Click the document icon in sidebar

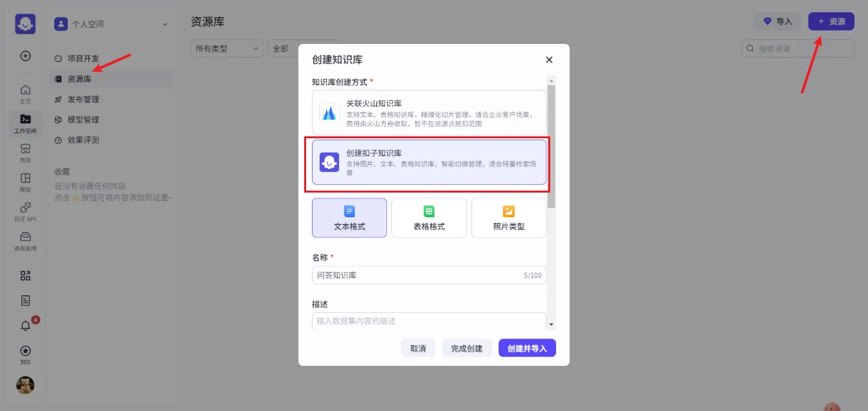tap(25, 300)
